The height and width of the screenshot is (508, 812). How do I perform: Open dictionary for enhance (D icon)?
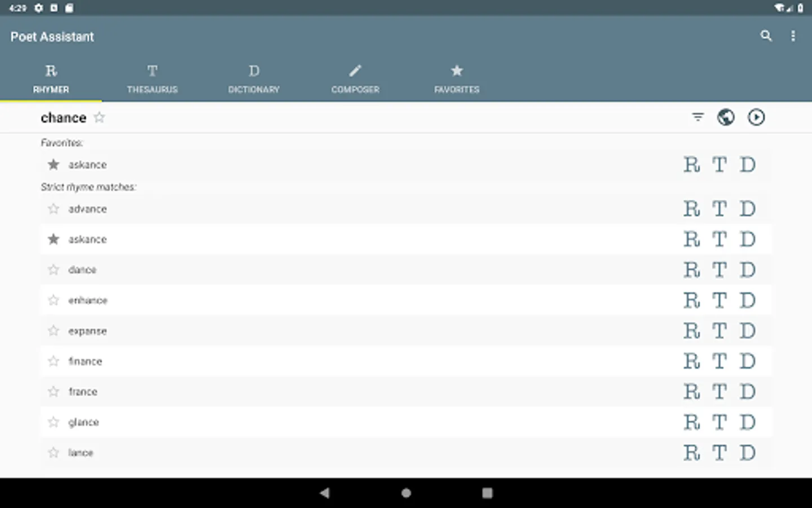748,300
